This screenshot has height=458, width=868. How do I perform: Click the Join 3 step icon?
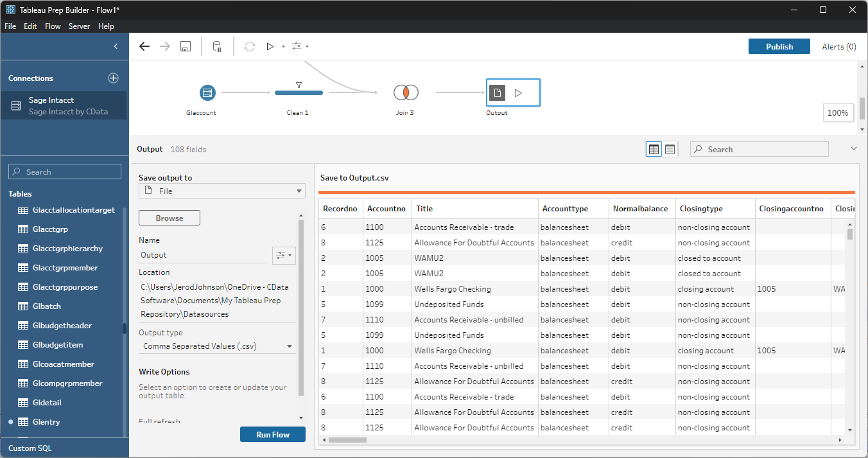point(406,92)
